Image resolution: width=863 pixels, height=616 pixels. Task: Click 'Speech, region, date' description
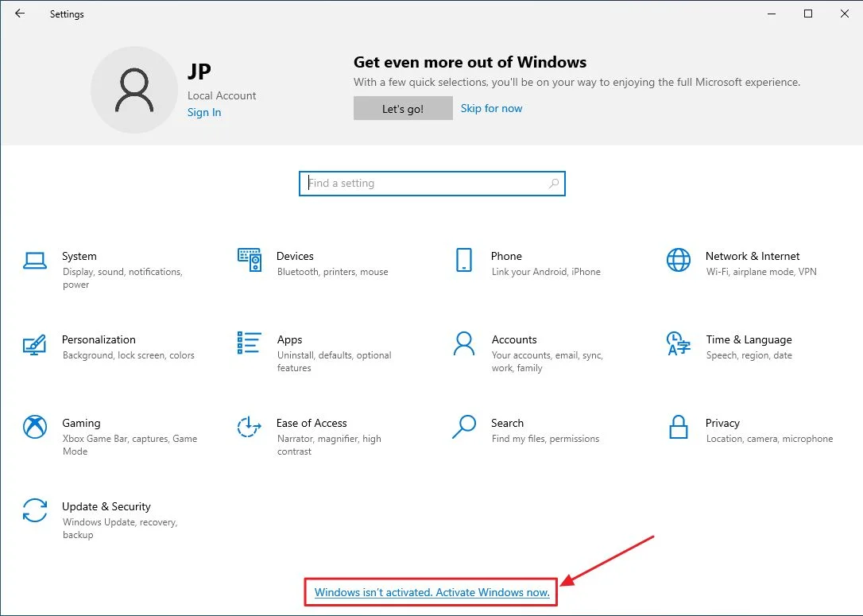coord(749,355)
